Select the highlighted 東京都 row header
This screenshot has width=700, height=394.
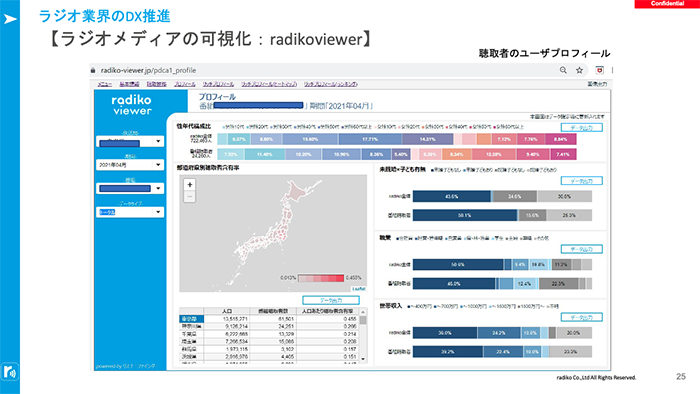pyautogui.click(x=192, y=319)
